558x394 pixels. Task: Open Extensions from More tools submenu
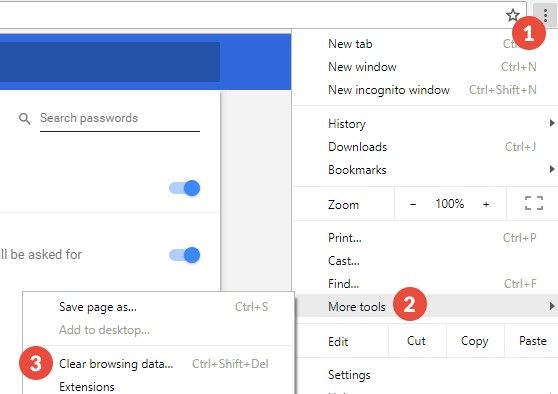tap(158, 386)
